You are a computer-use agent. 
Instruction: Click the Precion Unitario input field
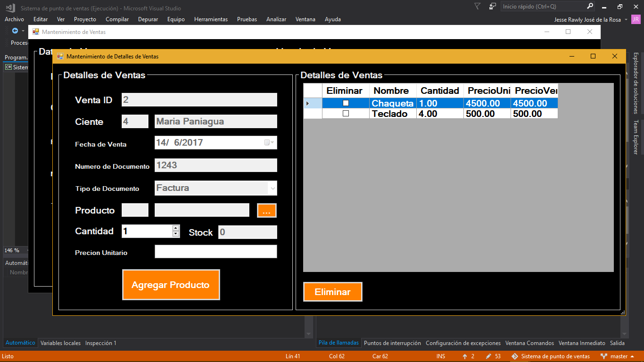click(216, 252)
